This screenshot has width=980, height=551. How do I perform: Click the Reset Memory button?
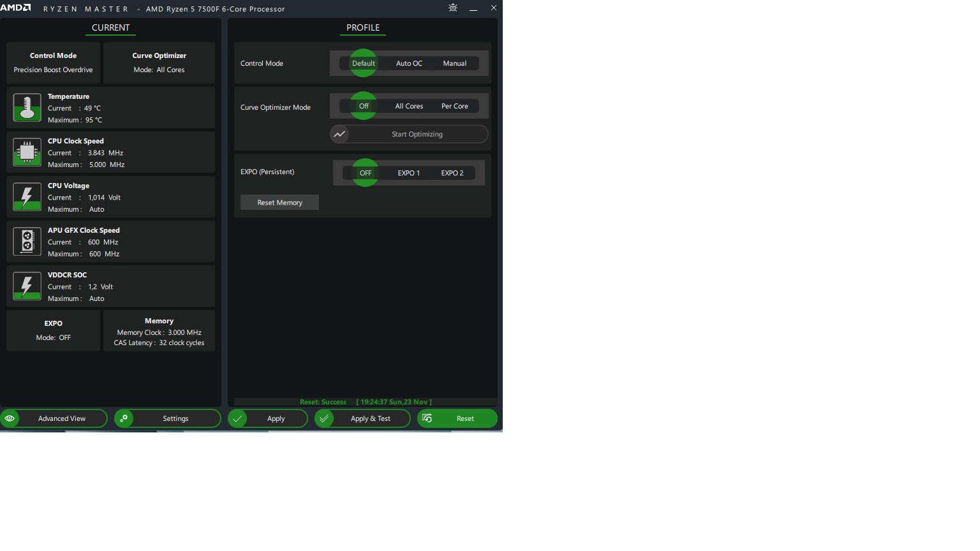(279, 202)
